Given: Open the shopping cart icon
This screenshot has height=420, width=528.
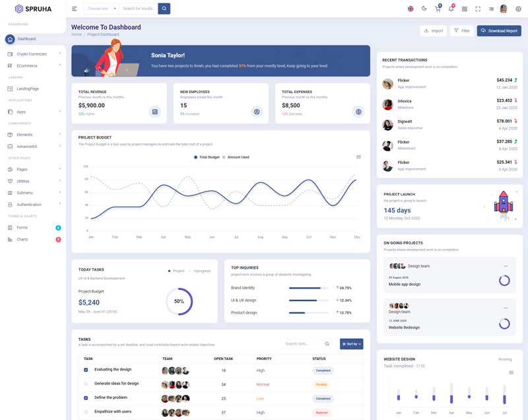Looking at the screenshot, I should [x=437, y=9].
